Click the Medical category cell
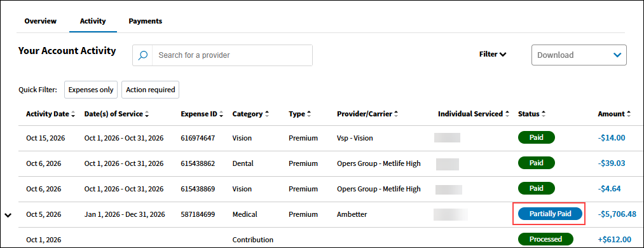644x248 pixels. (245, 214)
